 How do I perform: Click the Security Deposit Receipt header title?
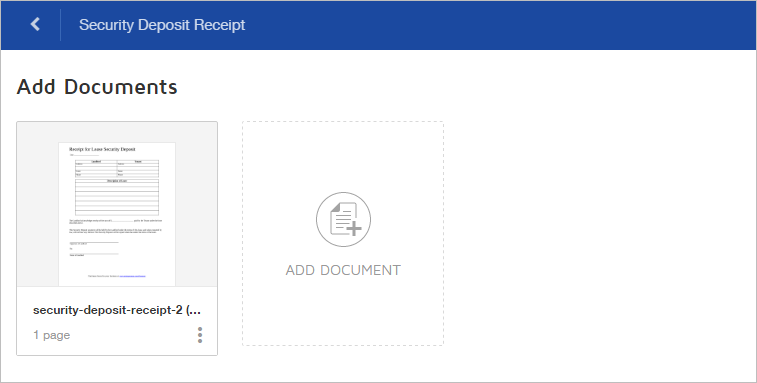coord(162,25)
